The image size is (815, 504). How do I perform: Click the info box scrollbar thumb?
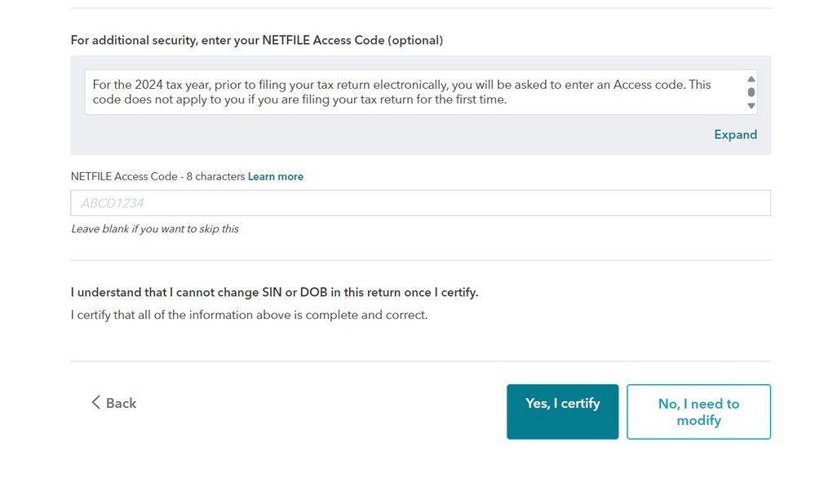(751, 92)
